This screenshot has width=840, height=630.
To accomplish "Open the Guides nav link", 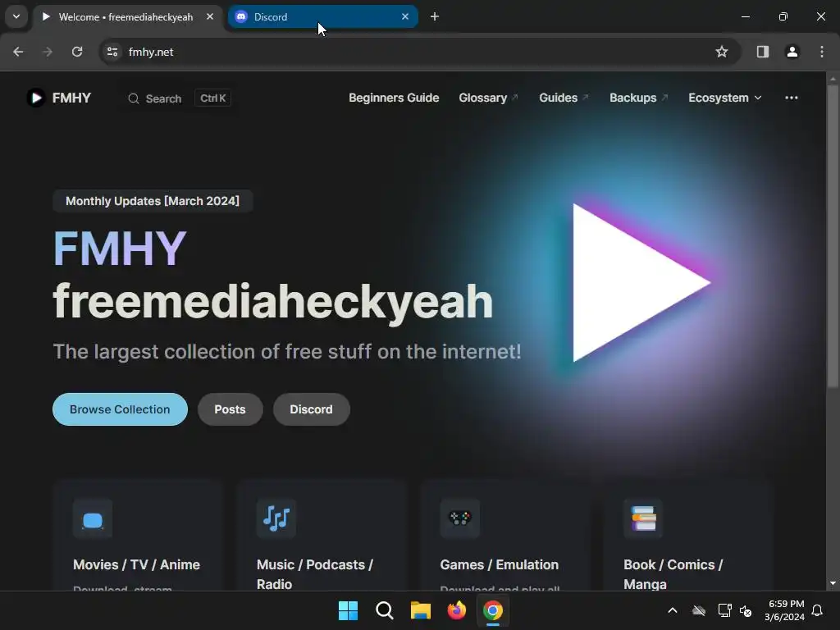I will click(x=564, y=98).
